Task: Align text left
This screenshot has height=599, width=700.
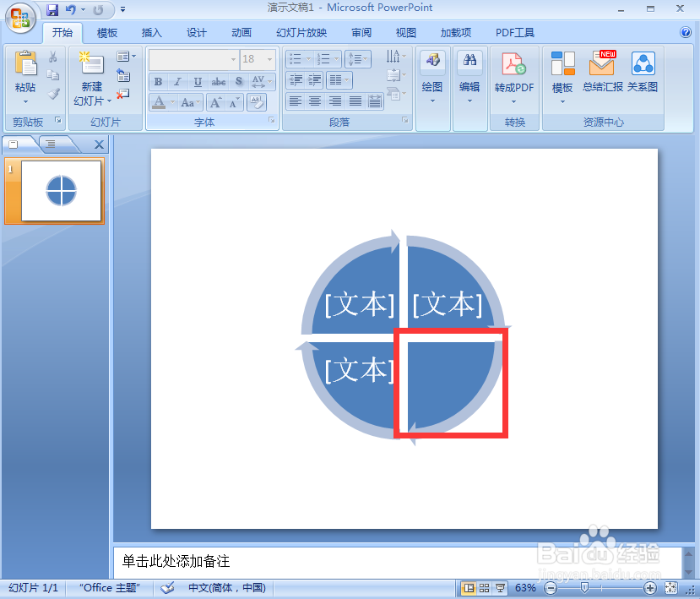Action: [x=295, y=101]
